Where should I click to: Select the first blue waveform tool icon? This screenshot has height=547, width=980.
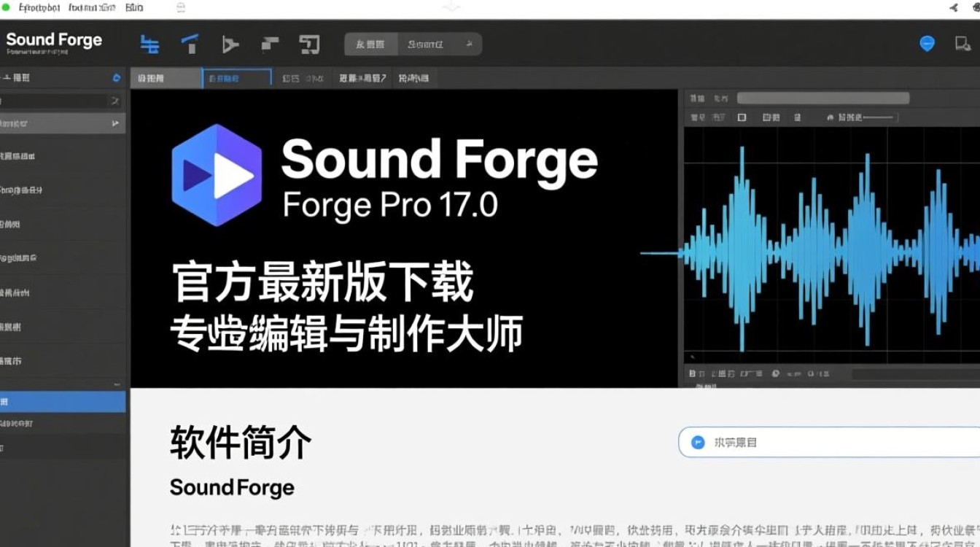149,44
